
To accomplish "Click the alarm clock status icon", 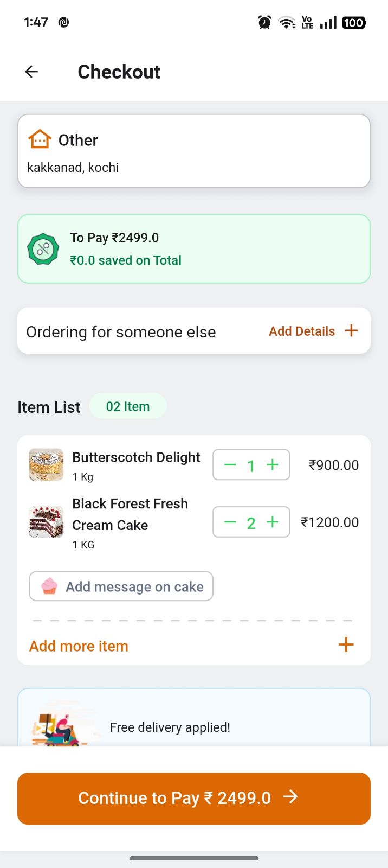I will [264, 22].
